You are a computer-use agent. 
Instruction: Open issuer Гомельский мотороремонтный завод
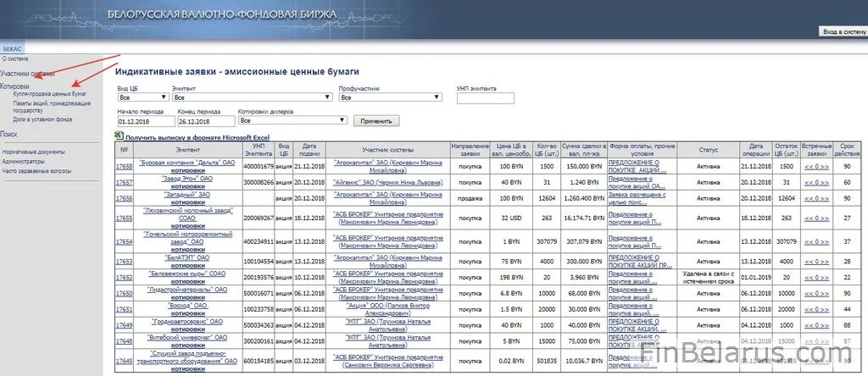point(187,238)
